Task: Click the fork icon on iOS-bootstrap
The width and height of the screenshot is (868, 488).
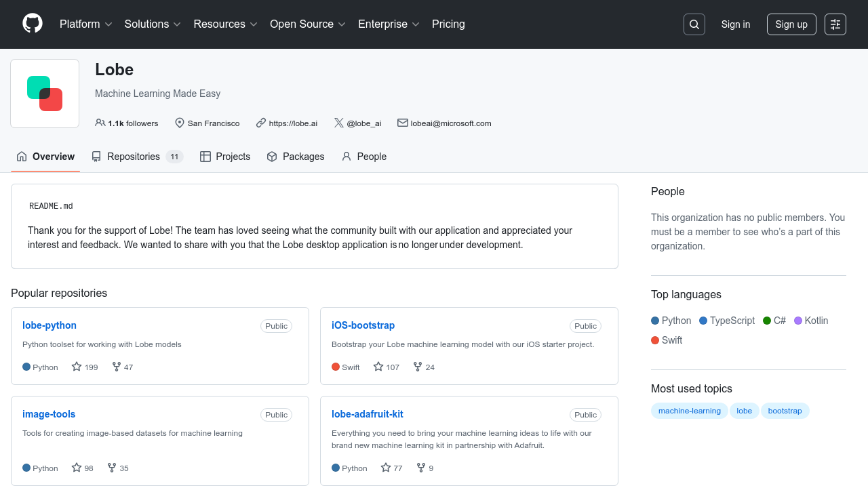Action: point(418,367)
